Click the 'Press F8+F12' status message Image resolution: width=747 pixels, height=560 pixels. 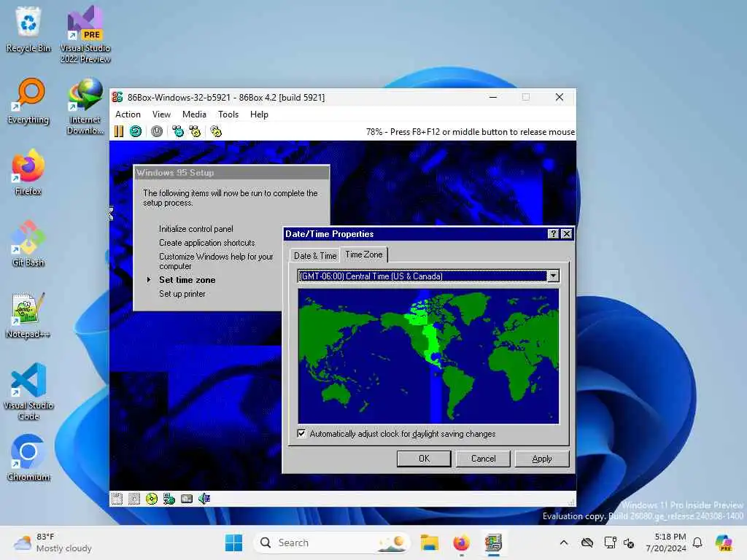[471, 132]
